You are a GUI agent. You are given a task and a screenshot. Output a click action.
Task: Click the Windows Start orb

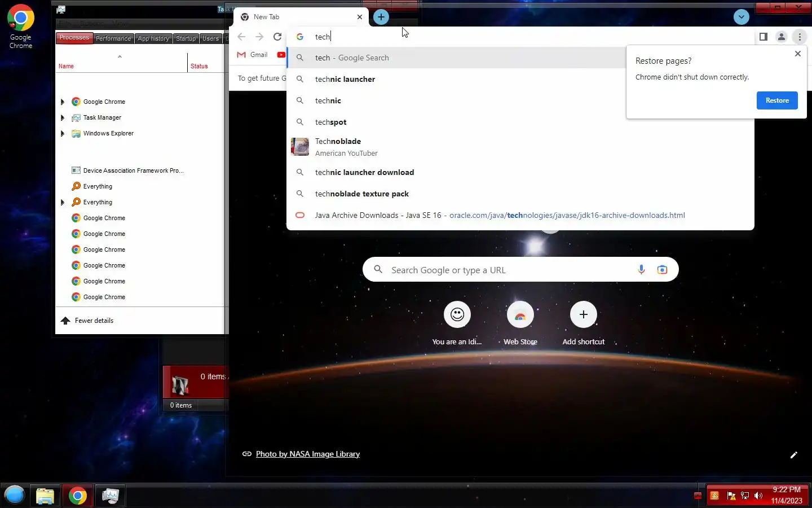15,495
